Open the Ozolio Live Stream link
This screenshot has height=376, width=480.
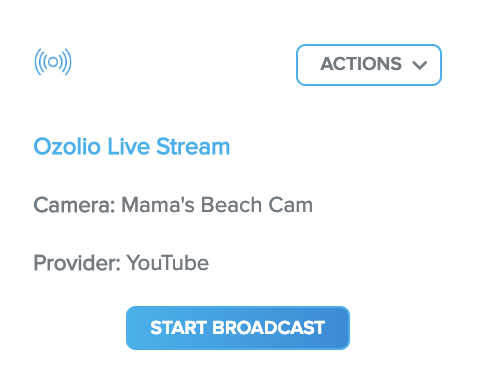pos(132,146)
